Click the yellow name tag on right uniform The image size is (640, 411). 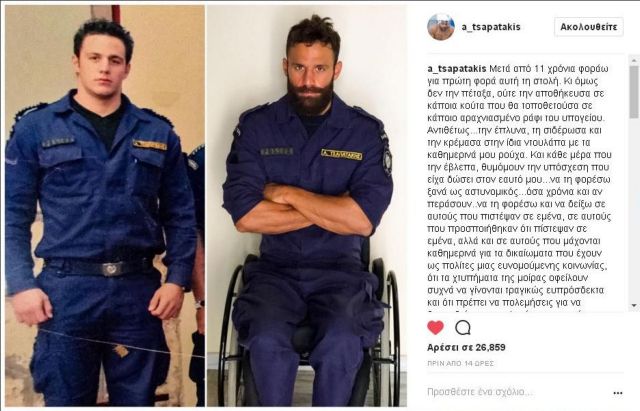(341, 154)
